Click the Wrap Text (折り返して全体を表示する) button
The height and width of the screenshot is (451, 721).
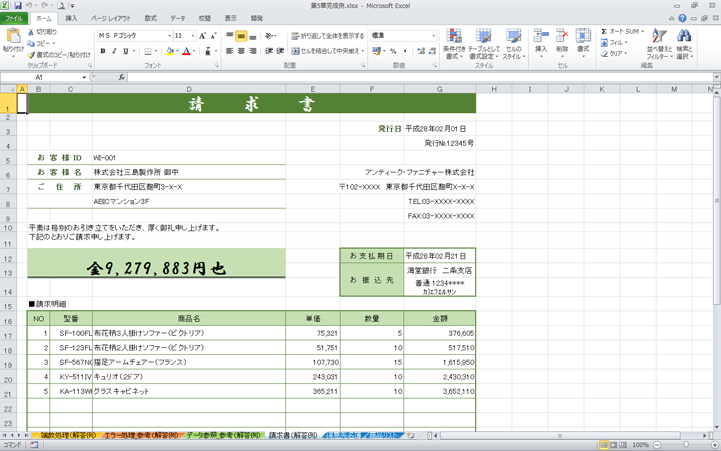pos(327,36)
